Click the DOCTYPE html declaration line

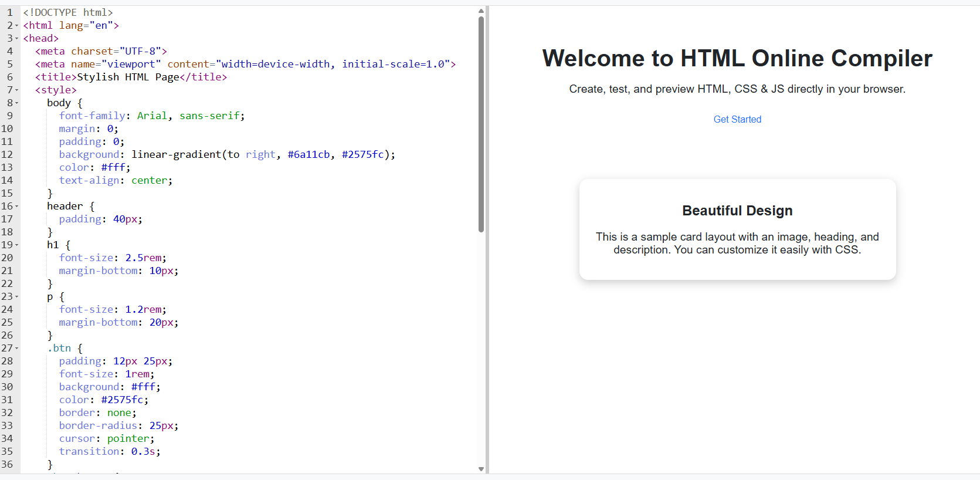(x=68, y=13)
